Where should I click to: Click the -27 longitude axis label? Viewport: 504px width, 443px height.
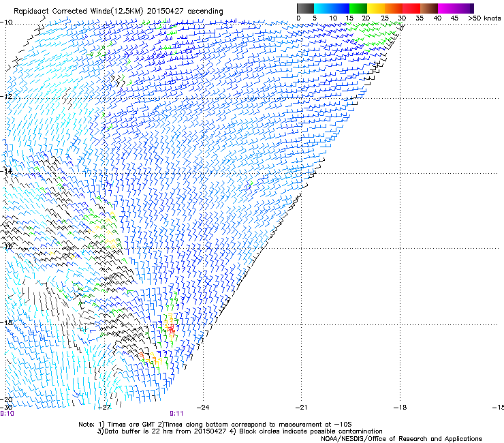(104, 408)
